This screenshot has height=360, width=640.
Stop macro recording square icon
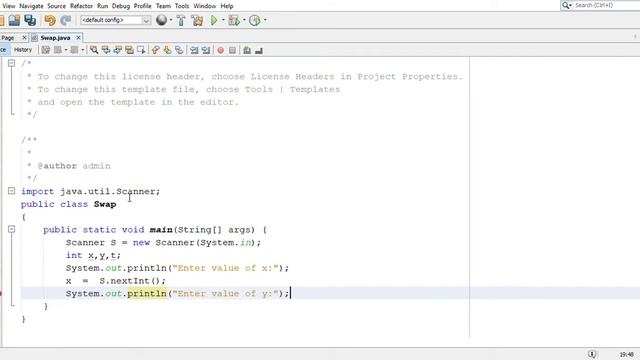tap(232, 50)
